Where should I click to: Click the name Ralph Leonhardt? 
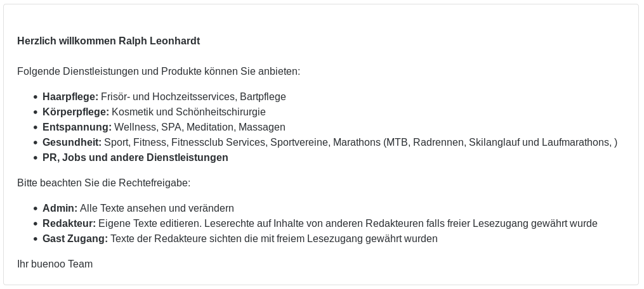point(159,41)
